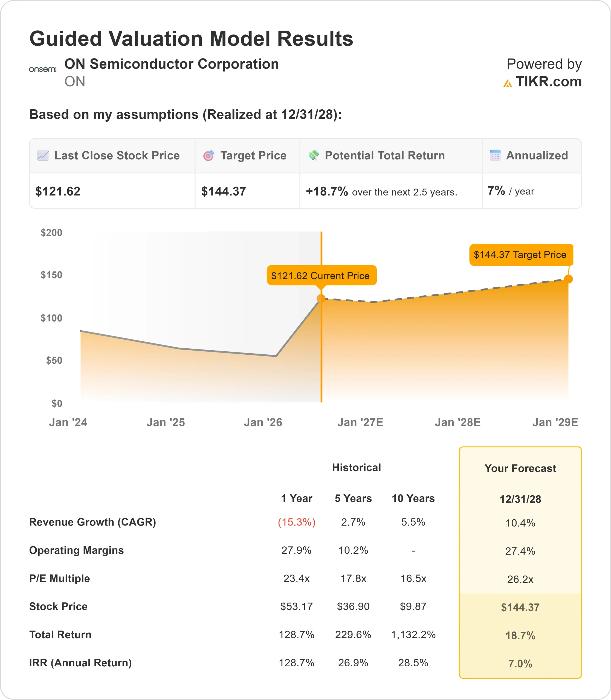Click the target price endpoint dot on chart

(568, 279)
